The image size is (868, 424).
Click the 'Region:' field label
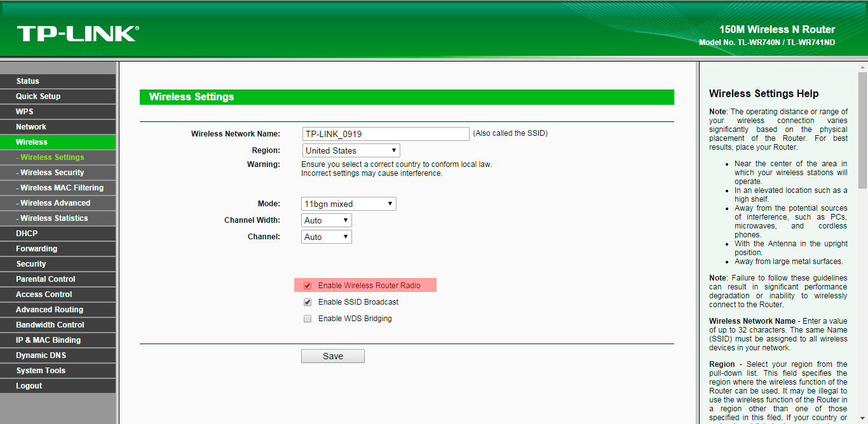[266, 150]
